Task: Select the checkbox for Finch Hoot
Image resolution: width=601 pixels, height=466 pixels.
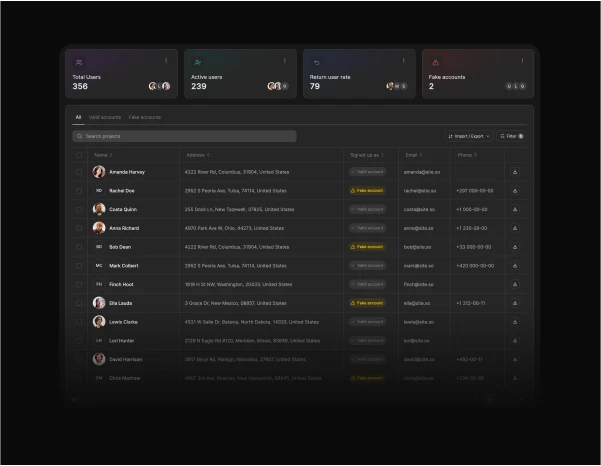Action: tap(79, 285)
